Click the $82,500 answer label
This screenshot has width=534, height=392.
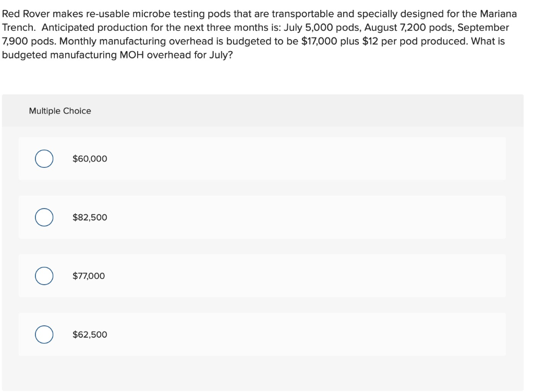click(90, 217)
